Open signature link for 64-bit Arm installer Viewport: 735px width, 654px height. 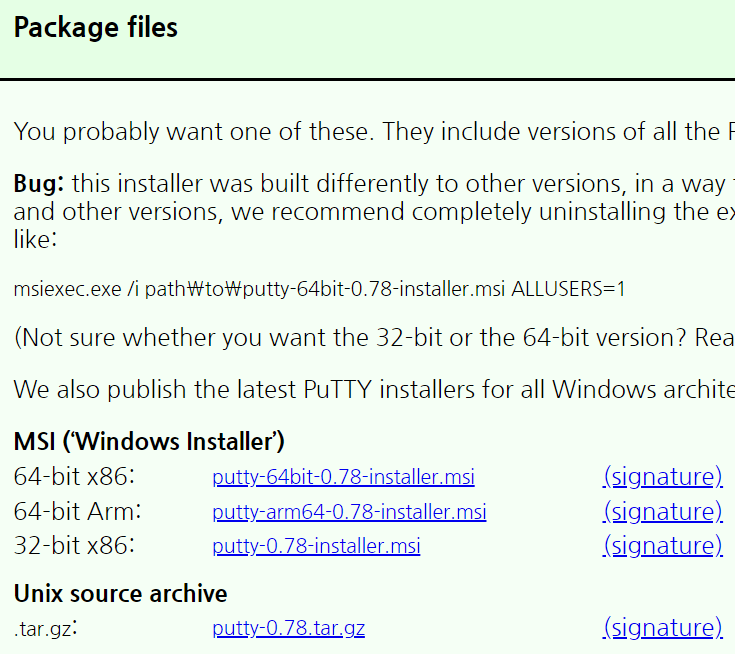click(x=662, y=512)
